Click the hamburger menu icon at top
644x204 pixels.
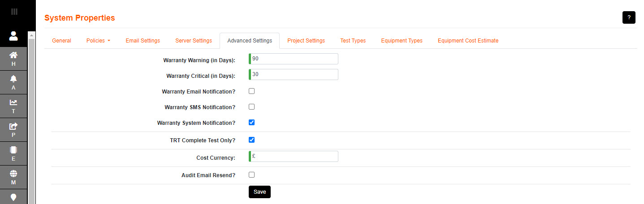click(x=14, y=12)
